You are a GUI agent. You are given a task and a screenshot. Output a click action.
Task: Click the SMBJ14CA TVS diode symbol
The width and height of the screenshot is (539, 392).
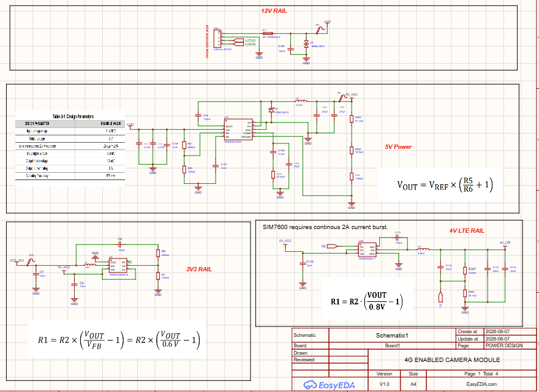(306, 44)
